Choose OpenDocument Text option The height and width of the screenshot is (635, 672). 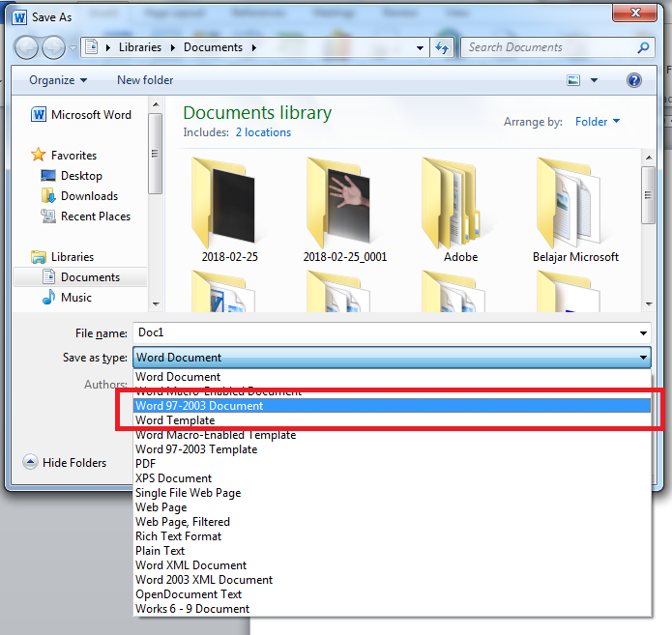(392, 594)
